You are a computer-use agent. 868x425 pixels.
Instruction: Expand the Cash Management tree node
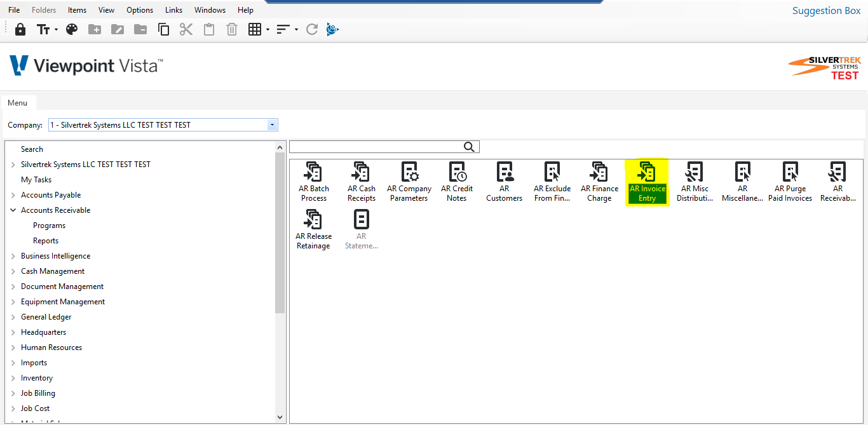(x=13, y=271)
